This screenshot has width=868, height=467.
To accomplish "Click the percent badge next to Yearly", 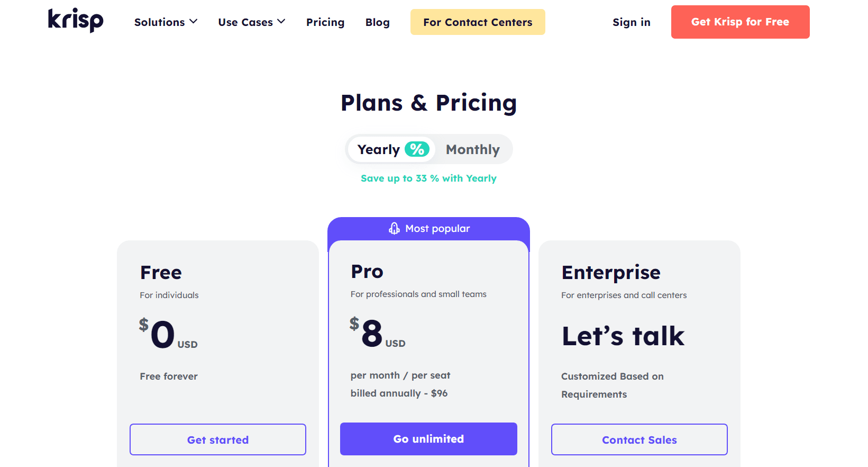I will click(x=417, y=149).
